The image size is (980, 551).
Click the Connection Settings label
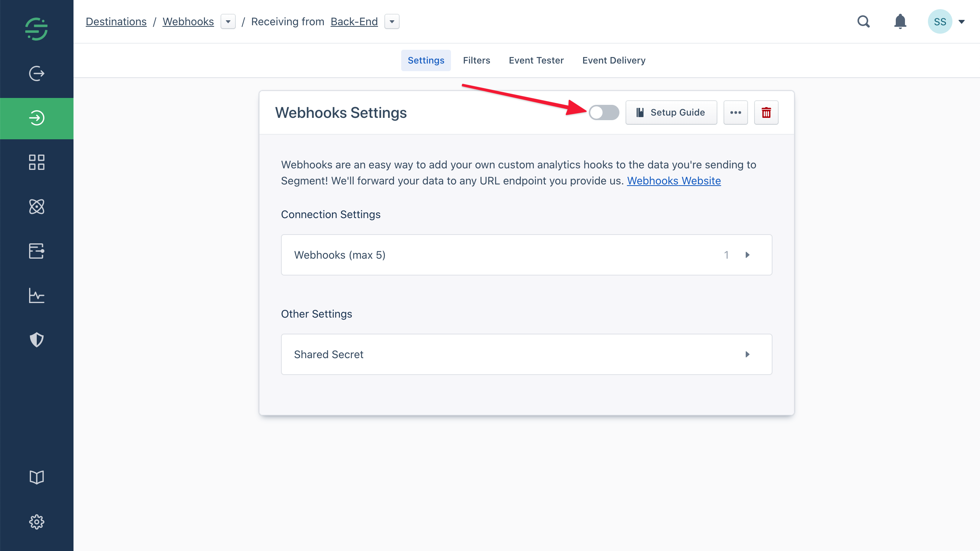pos(331,214)
